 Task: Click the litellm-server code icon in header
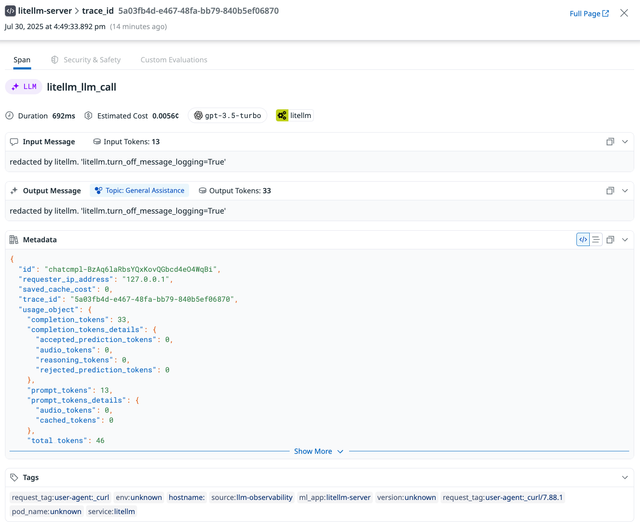[x=10, y=11]
